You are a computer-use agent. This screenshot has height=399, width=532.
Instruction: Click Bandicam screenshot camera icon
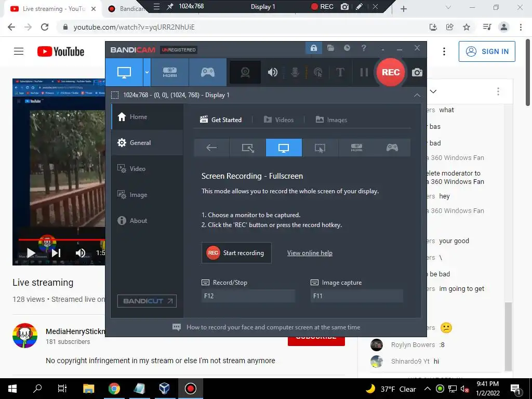[x=417, y=72]
